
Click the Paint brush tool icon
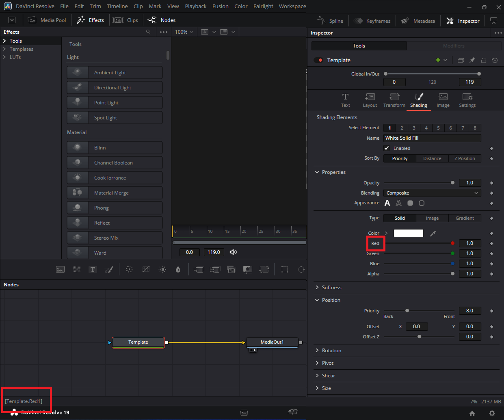coord(109,269)
